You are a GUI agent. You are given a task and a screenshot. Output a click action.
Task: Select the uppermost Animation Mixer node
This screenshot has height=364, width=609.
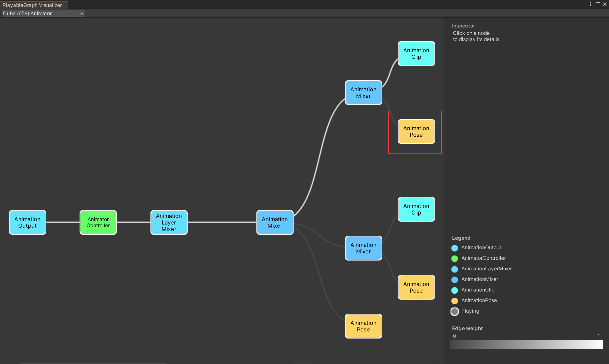363,92
